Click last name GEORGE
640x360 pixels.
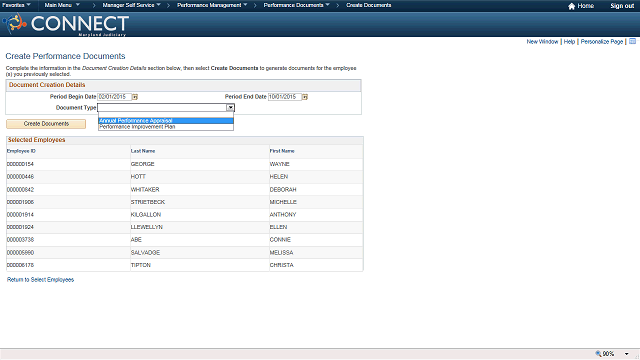pyautogui.click(x=142, y=164)
